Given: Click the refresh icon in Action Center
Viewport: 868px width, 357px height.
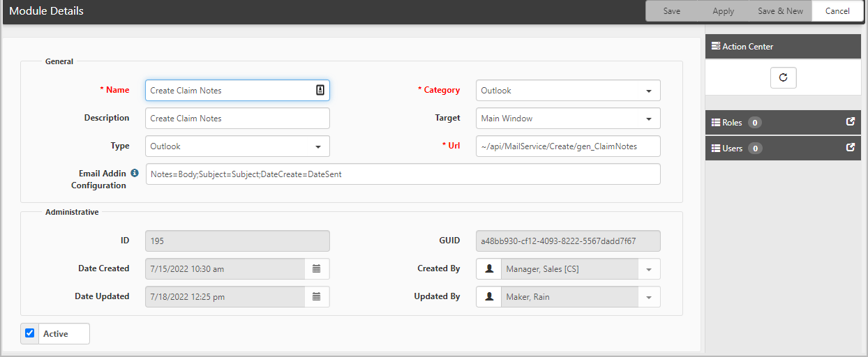Looking at the screenshot, I should tap(783, 77).
